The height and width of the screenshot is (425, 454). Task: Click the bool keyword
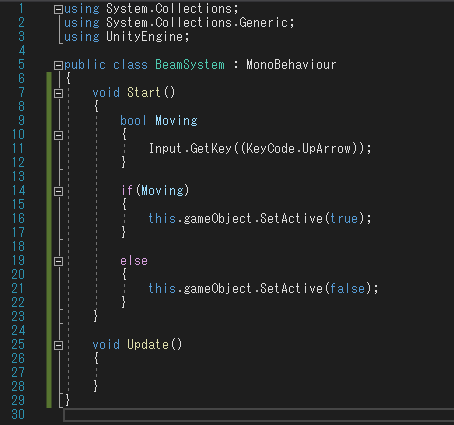[133, 120]
